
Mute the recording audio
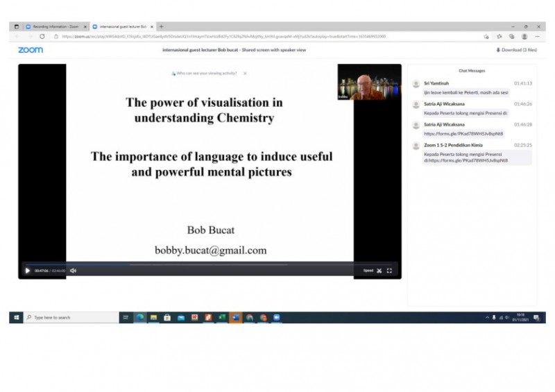[x=73, y=271]
